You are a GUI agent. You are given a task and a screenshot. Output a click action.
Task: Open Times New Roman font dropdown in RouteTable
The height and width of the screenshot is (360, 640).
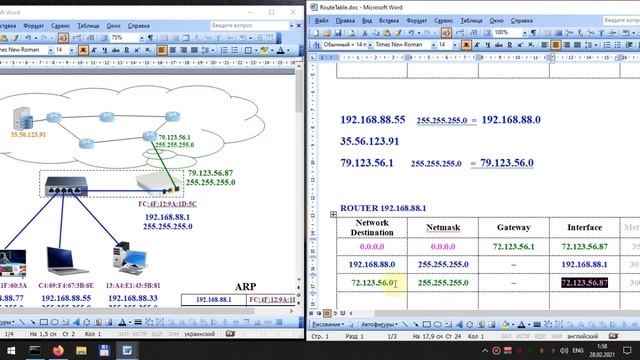(433, 45)
